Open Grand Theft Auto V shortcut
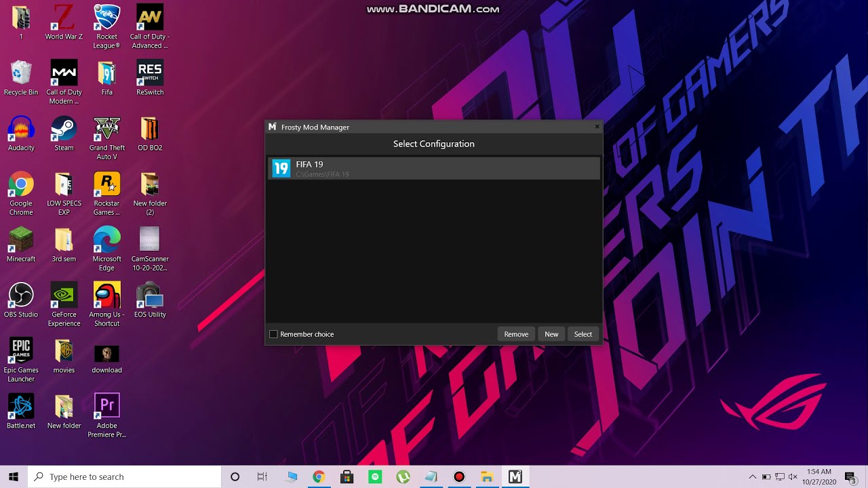The width and height of the screenshot is (868, 488). click(x=107, y=138)
